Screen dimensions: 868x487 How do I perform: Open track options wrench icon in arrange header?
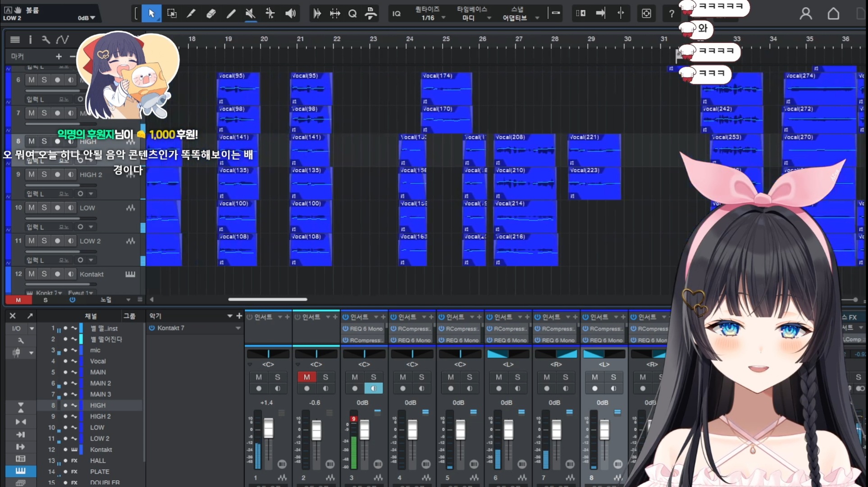pyautogui.click(x=46, y=40)
